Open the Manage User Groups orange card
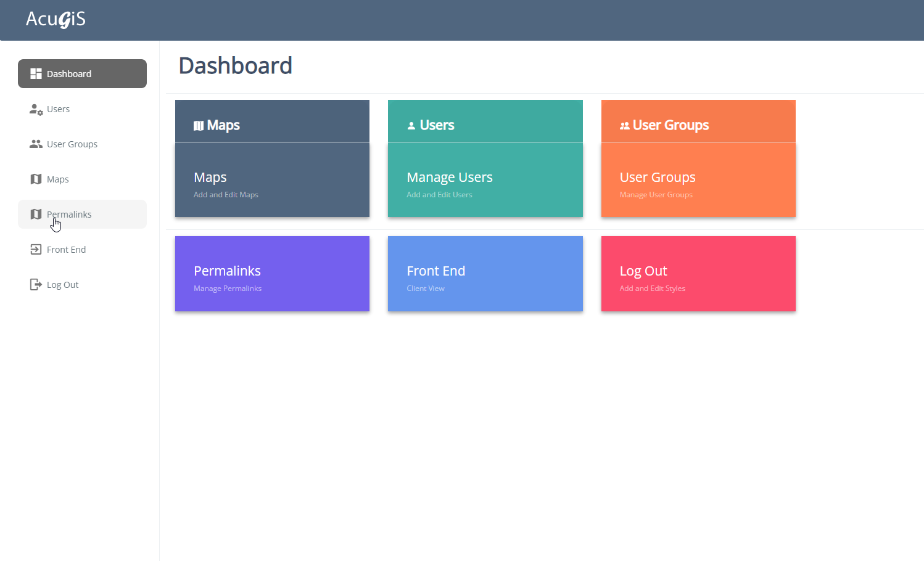924x561 pixels. click(698, 180)
